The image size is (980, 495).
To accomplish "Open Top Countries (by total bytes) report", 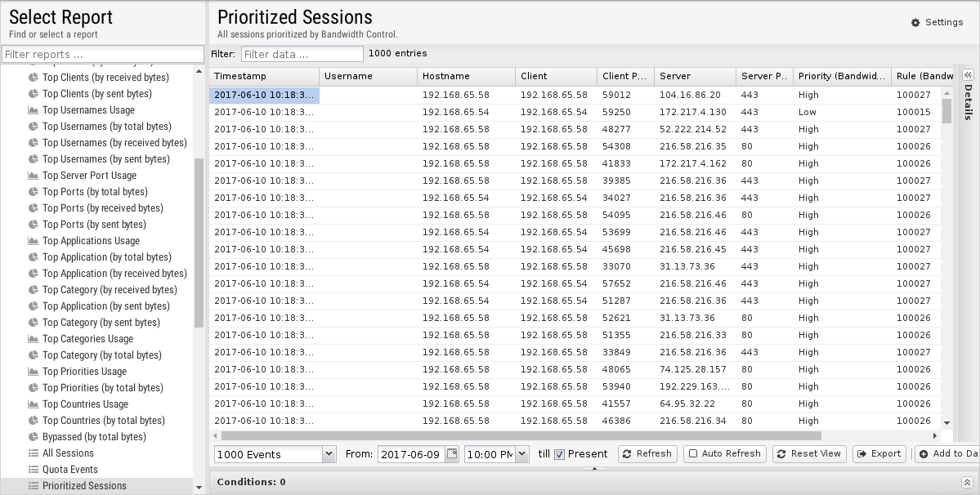I will point(103,421).
